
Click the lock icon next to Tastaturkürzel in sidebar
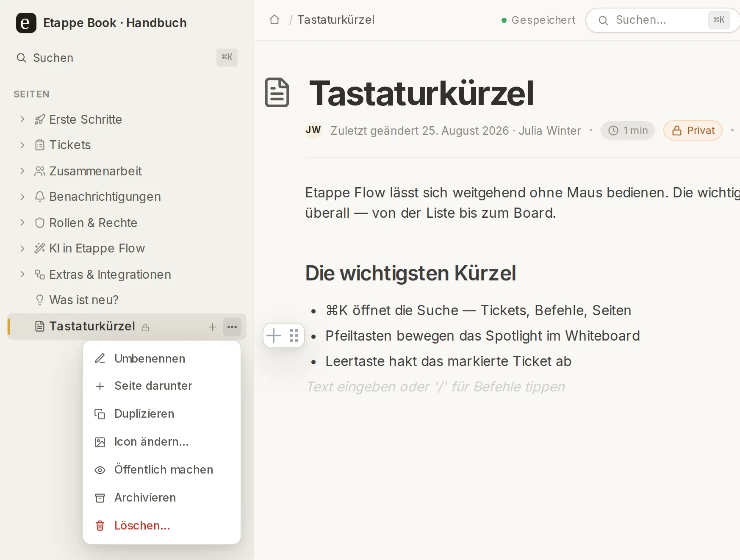(x=145, y=327)
